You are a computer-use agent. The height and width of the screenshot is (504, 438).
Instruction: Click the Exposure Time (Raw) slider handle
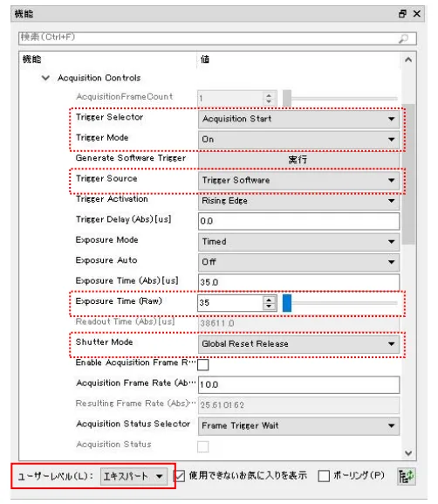click(287, 303)
